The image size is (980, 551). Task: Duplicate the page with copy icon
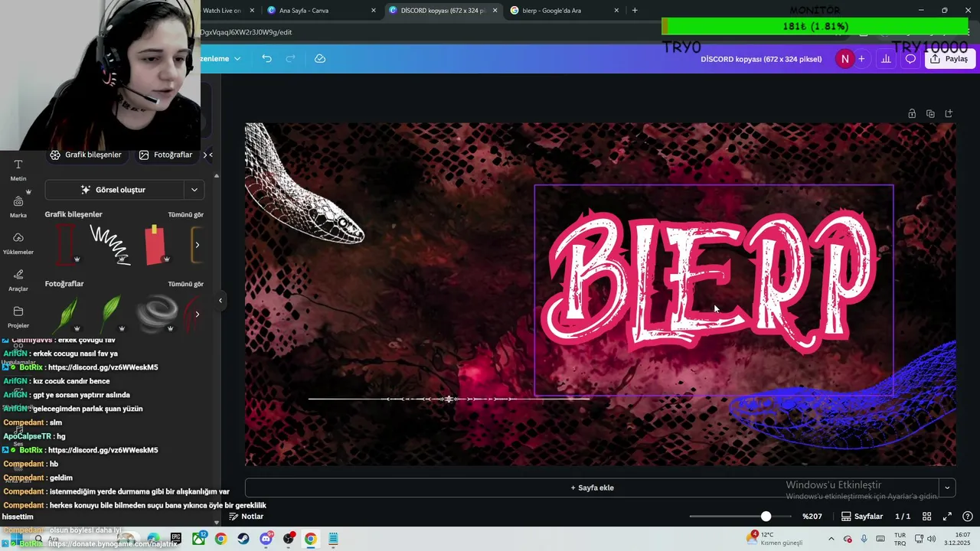[x=930, y=114]
